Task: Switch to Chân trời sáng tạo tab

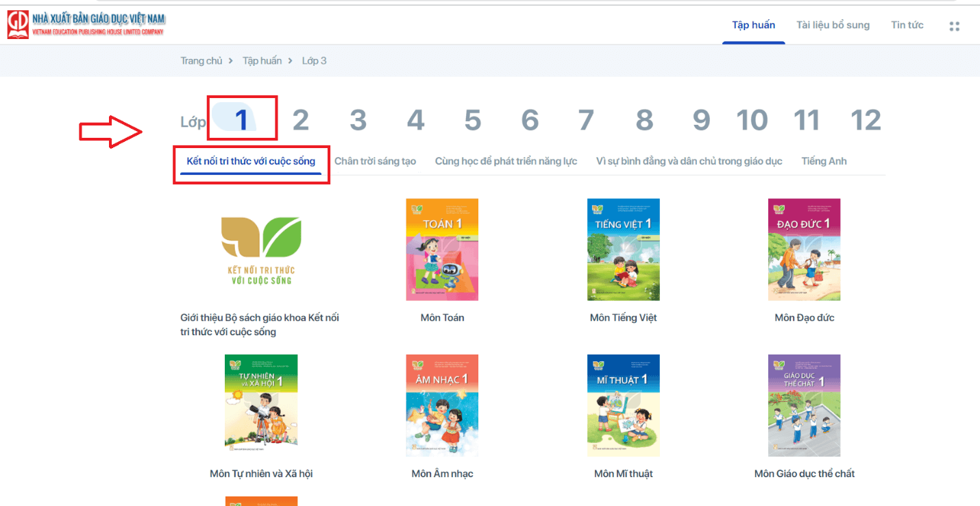Action: pyautogui.click(x=375, y=162)
